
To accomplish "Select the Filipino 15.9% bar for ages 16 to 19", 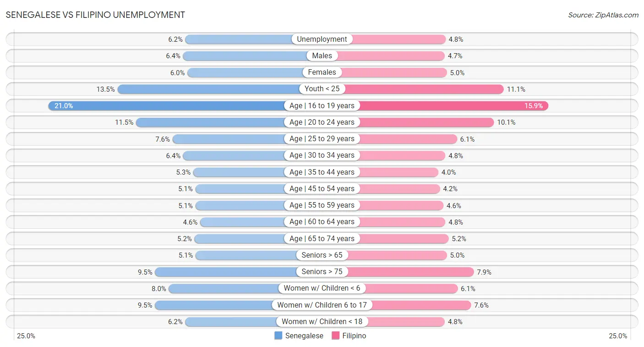I will (x=453, y=106).
